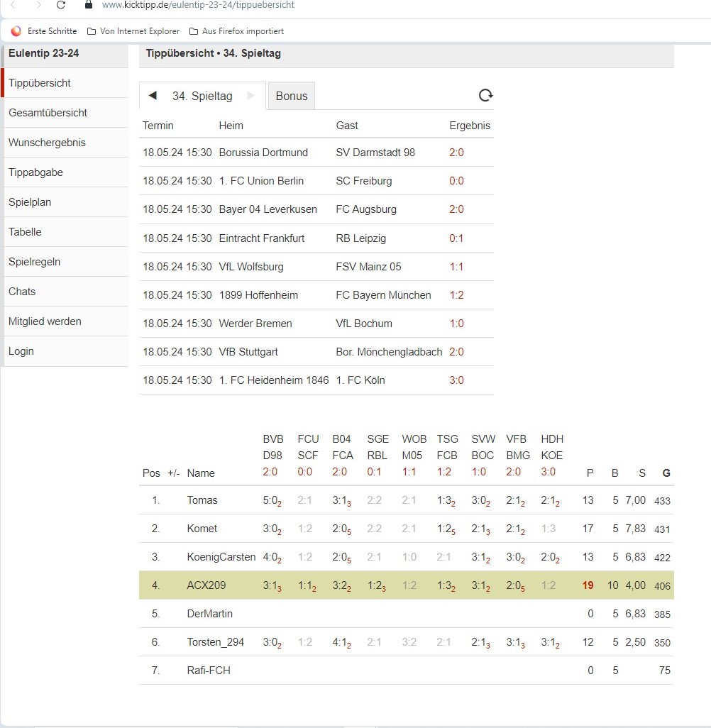Go to previous Spieltag with left arrow
Image resolution: width=711 pixels, height=728 pixels.
[153, 96]
